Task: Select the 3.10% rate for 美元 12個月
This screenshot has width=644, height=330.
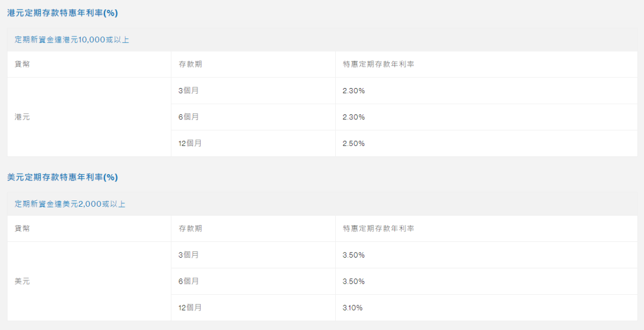Action: click(353, 308)
